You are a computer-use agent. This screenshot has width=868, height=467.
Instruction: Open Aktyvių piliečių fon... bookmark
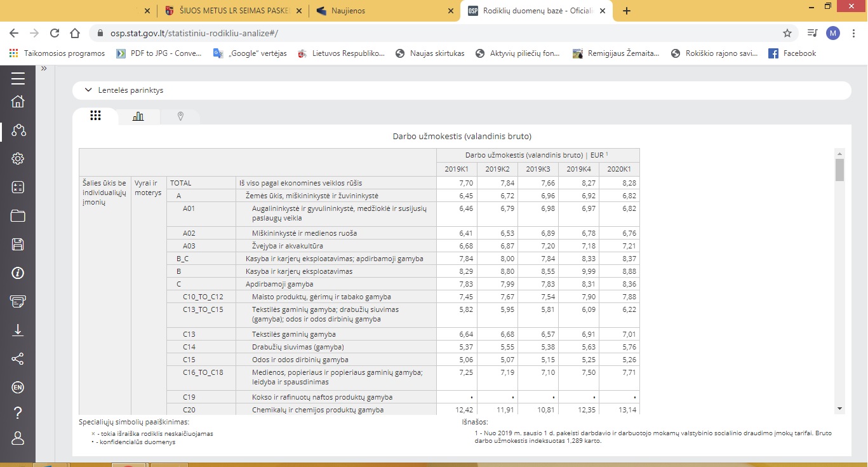point(518,53)
